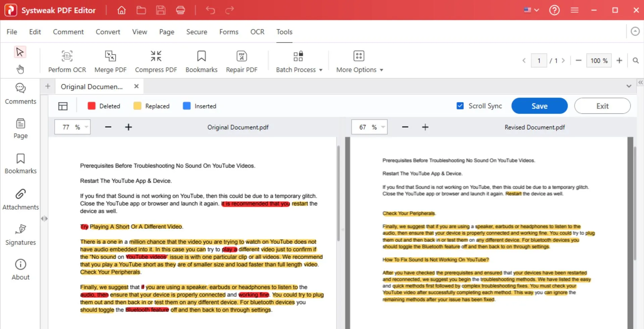
Task: Select the Compress PDF tool
Action: tap(156, 56)
